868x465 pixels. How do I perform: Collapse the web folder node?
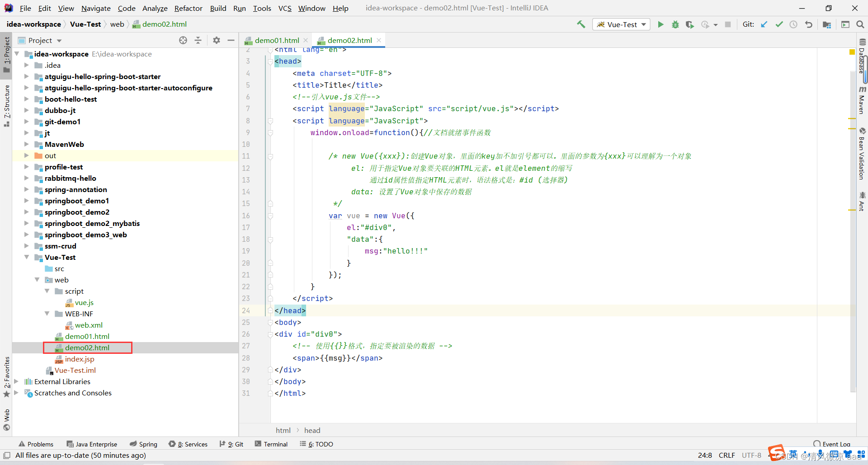[37, 280]
